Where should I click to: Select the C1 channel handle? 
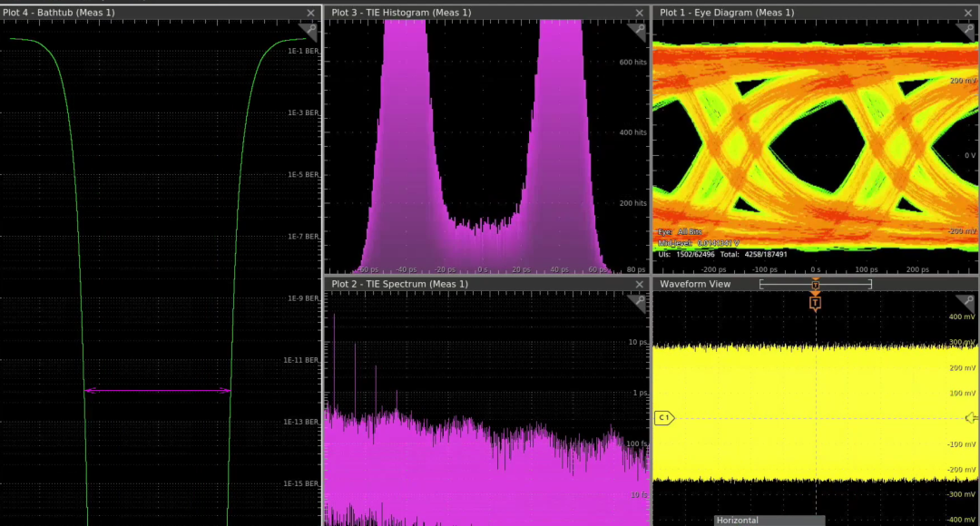[x=664, y=417]
